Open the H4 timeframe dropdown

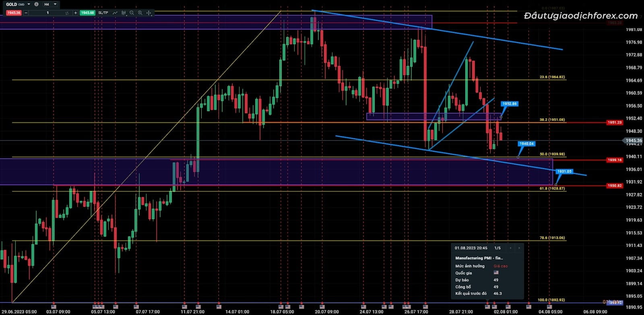coord(50,4)
